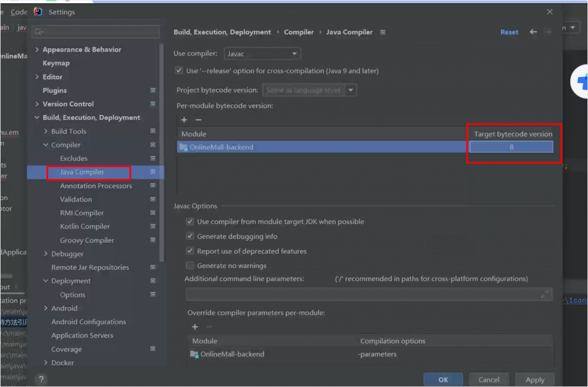Disable the '--release' option for cross-compilation checkbox
The height and width of the screenshot is (387, 588).
click(x=179, y=71)
